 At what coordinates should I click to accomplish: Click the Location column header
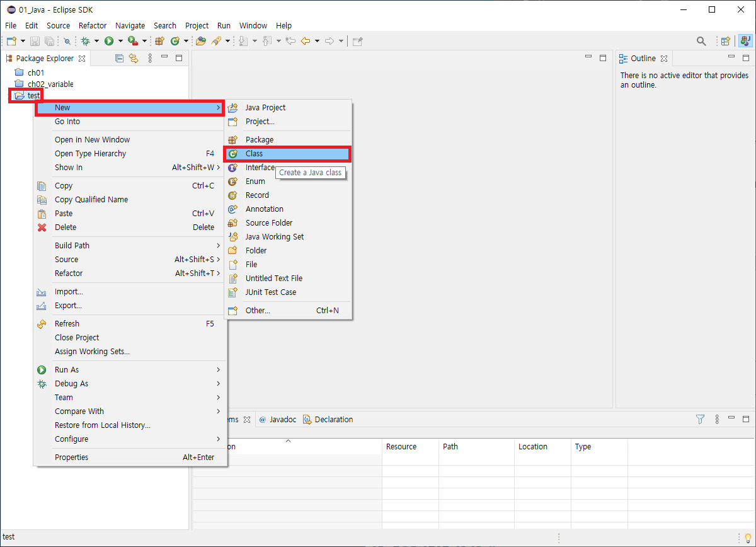[x=542, y=447]
